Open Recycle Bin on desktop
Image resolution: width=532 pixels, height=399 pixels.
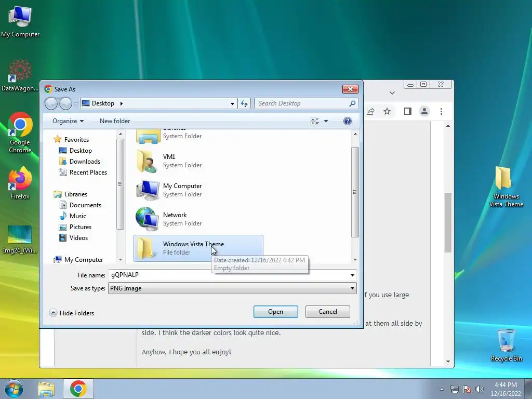point(506,345)
